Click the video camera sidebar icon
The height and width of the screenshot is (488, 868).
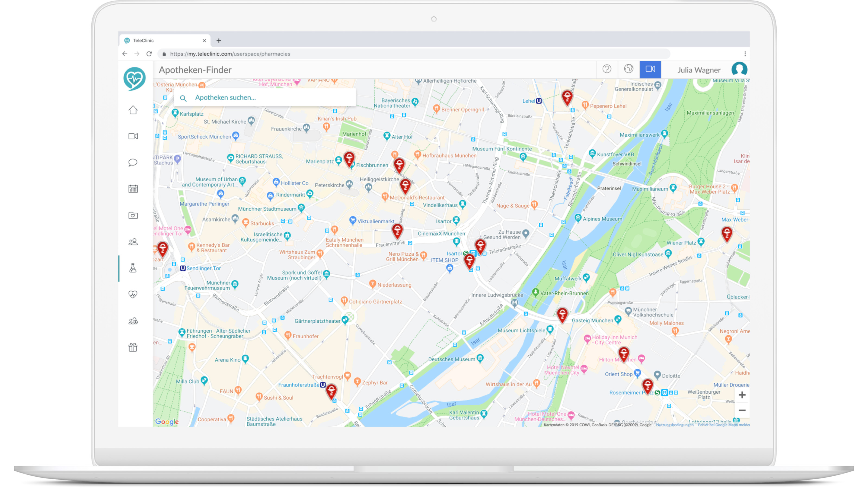[x=133, y=136]
